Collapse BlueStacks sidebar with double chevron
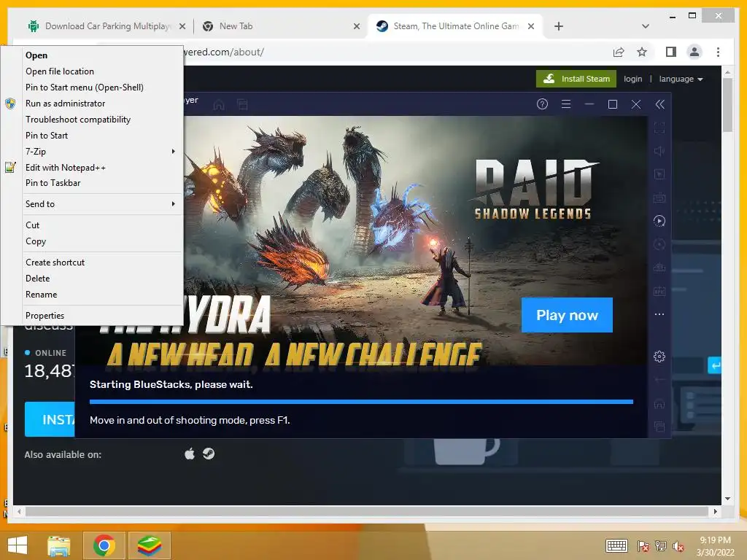747x560 pixels. pos(659,104)
